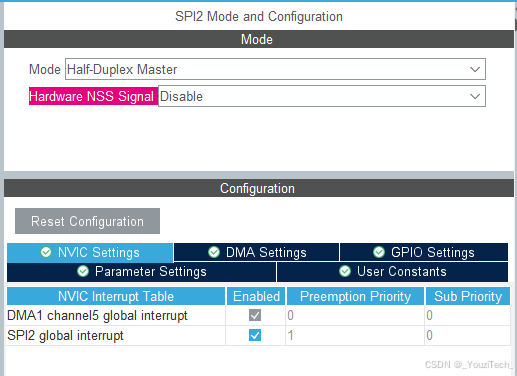The height and width of the screenshot is (376, 517).
Task: Open the Hardware NSS Signal dropdown
Action: pyautogui.click(x=322, y=96)
